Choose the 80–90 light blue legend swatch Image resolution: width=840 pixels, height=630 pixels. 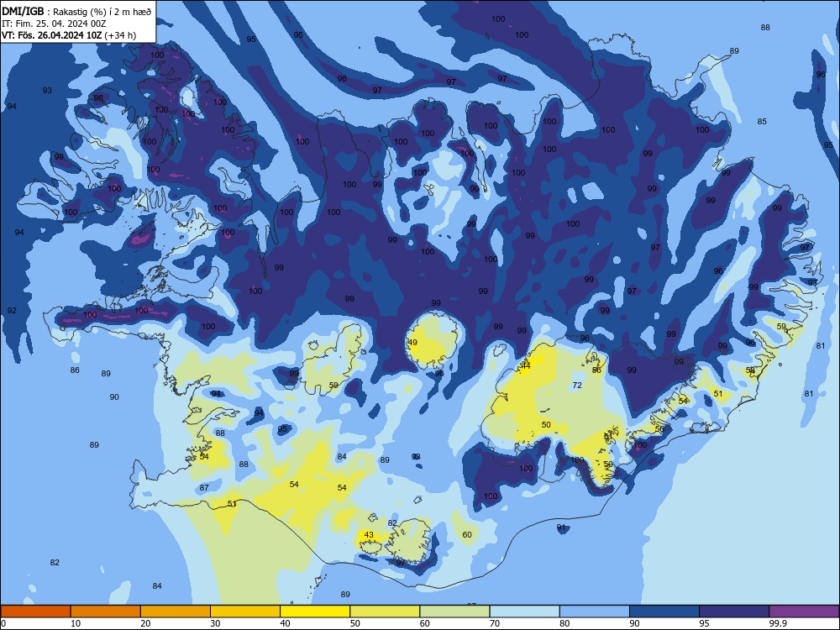(x=595, y=612)
